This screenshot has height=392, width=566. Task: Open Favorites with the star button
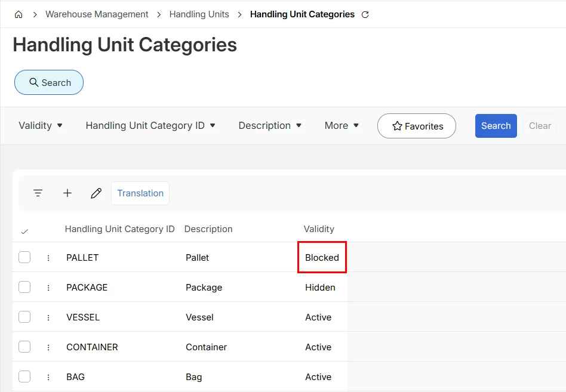417,126
